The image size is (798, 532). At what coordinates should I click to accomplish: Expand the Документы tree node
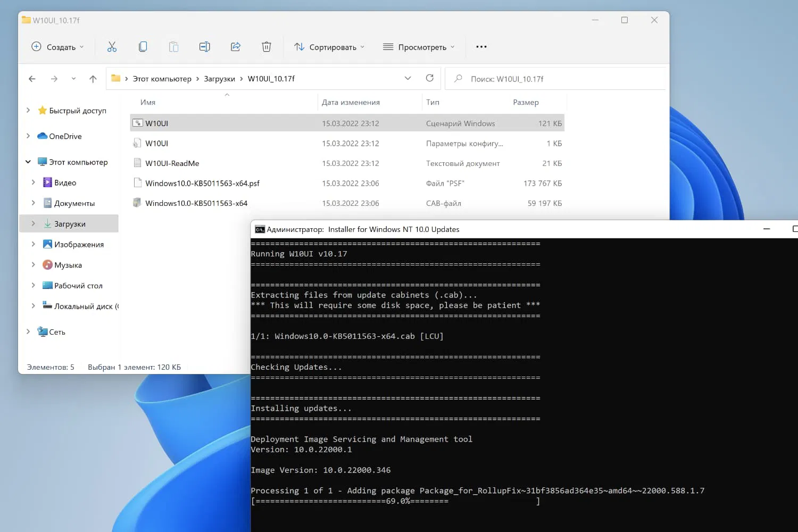coord(34,203)
